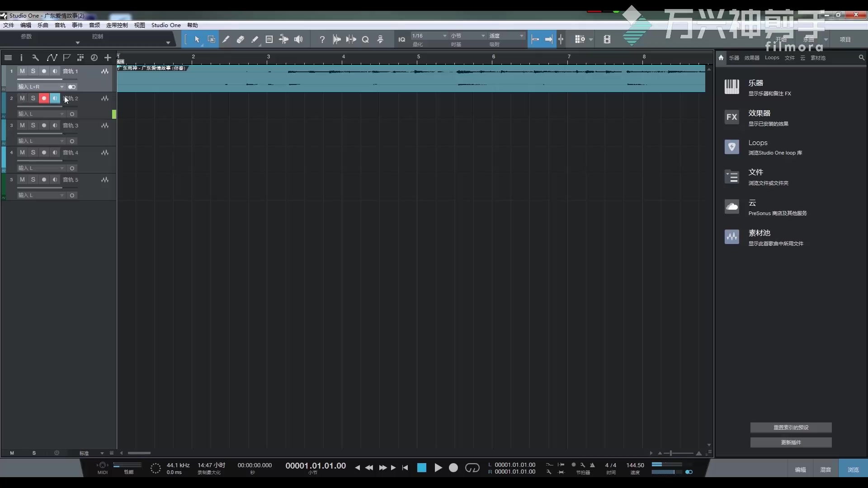Select the Eraser tool
868x488 pixels.
pos(241,40)
